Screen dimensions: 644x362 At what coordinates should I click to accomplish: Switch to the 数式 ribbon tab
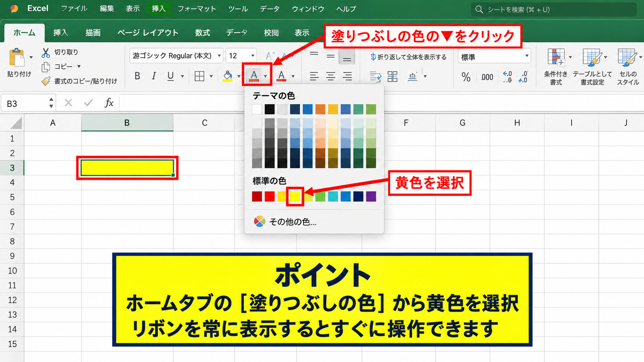point(202,33)
